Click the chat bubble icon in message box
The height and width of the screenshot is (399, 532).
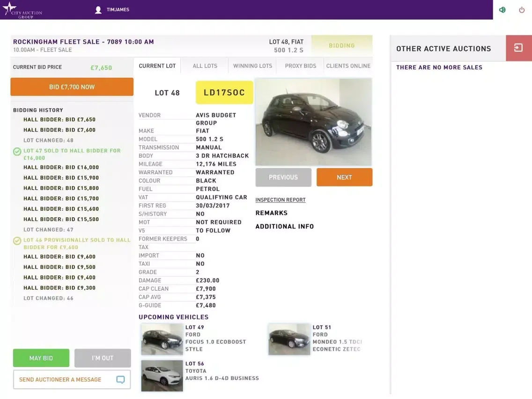120,380
